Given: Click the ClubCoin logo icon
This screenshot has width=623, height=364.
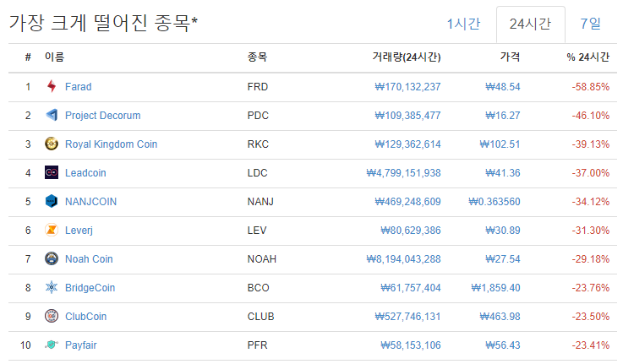Looking at the screenshot, I should (52, 316).
